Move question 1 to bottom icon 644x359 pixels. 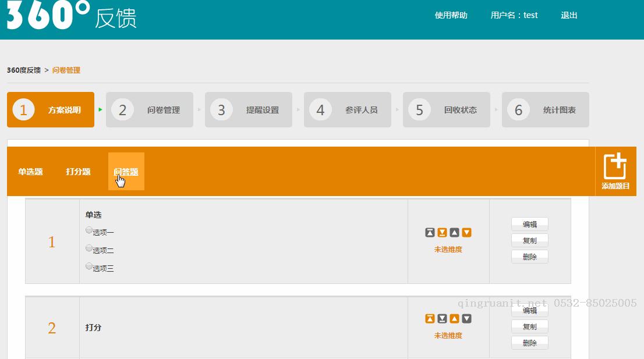tap(442, 233)
